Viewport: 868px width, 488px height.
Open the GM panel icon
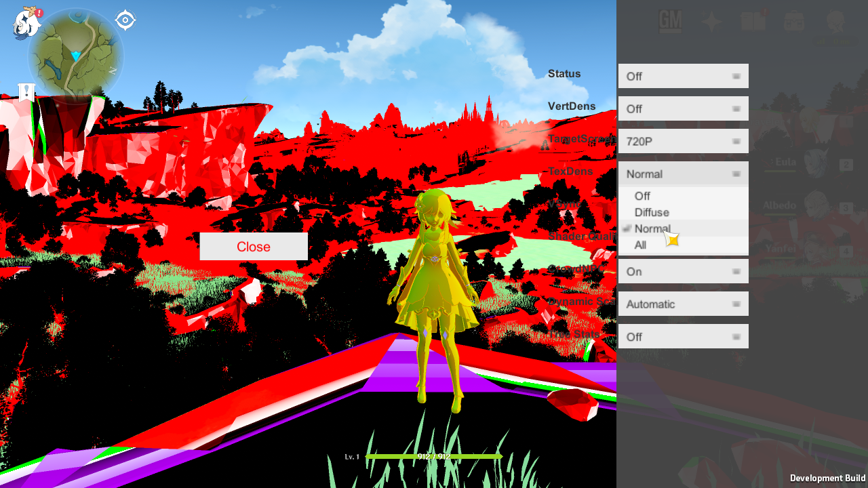click(671, 22)
